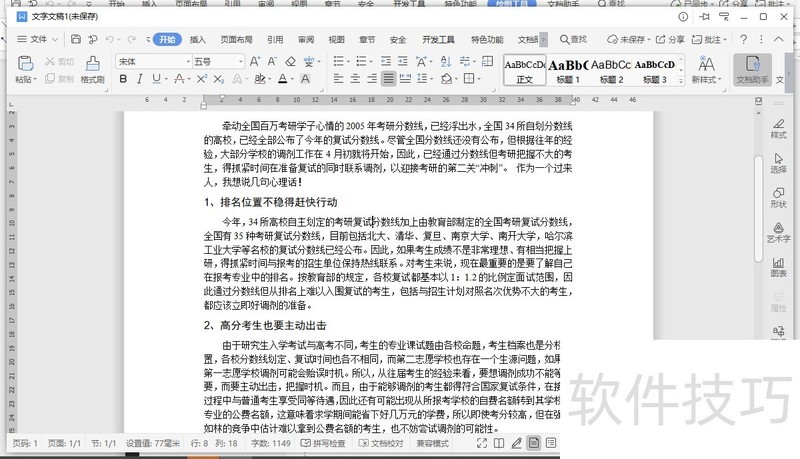
Task: Apply subscript formatting
Action: tap(218, 79)
